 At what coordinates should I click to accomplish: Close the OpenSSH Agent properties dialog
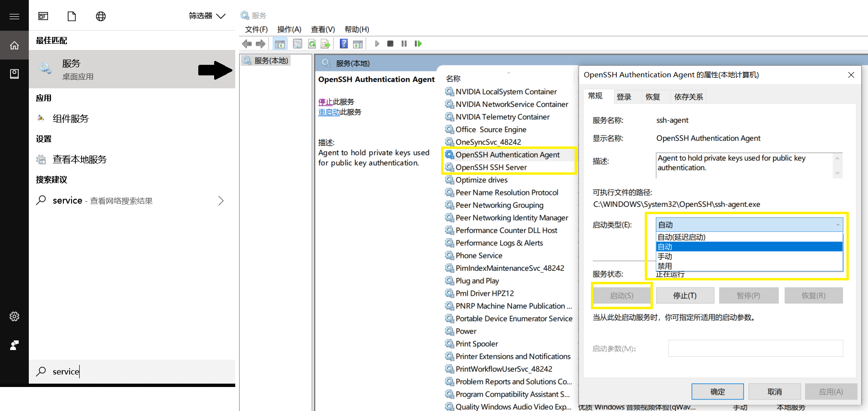(851, 75)
